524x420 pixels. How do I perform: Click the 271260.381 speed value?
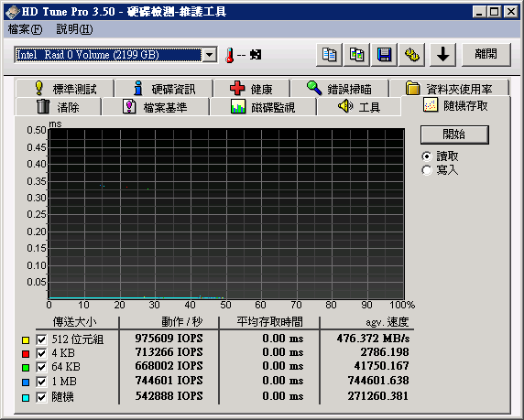click(x=378, y=396)
